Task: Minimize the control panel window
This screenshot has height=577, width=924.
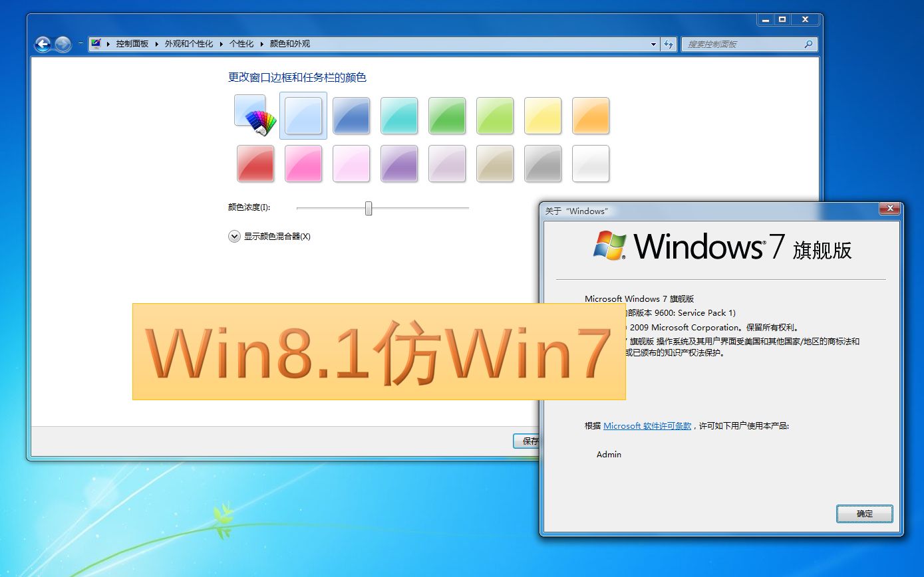Action: (766, 20)
